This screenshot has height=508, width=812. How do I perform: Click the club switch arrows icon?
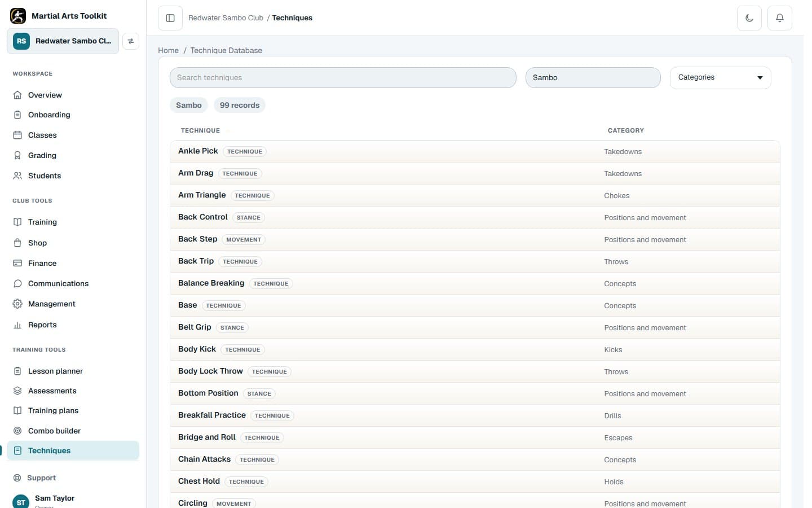point(131,41)
